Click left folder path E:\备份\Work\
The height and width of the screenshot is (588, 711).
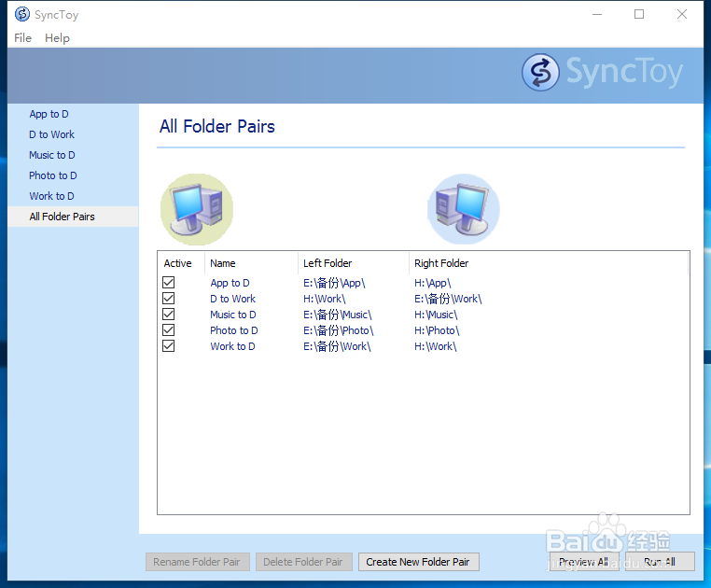[337, 346]
